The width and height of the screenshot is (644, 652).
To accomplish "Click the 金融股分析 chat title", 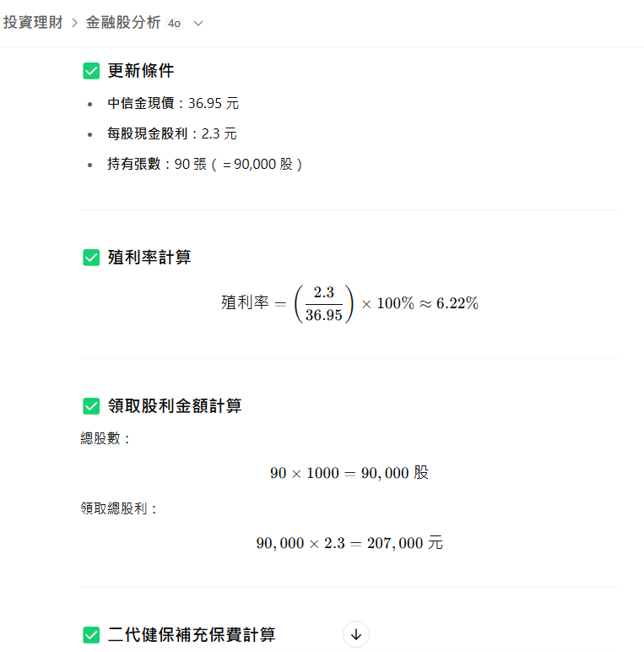I will (123, 23).
